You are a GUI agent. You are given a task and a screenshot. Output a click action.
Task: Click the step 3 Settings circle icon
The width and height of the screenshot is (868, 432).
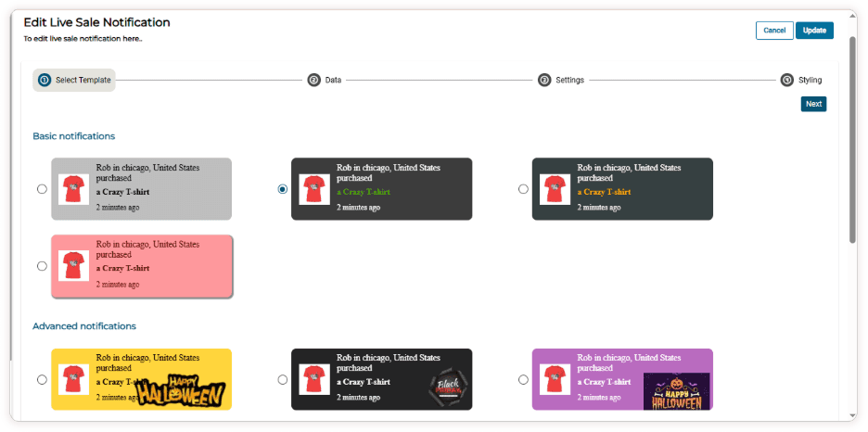[544, 81]
